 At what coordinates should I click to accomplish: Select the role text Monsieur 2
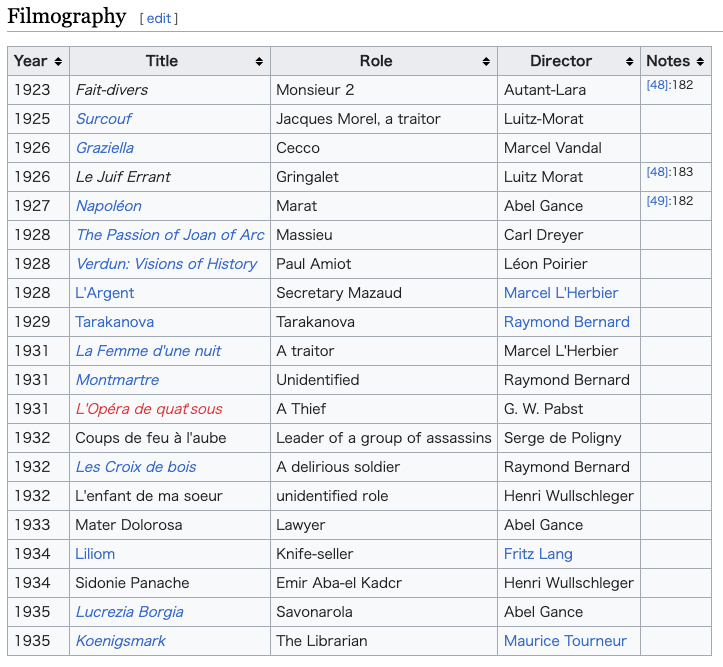pos(315,90)
